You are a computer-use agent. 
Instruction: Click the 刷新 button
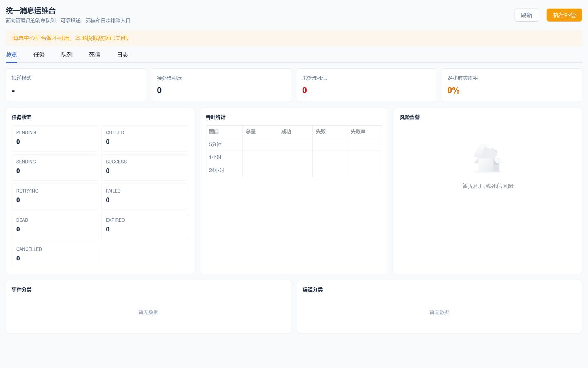point(527,15)
